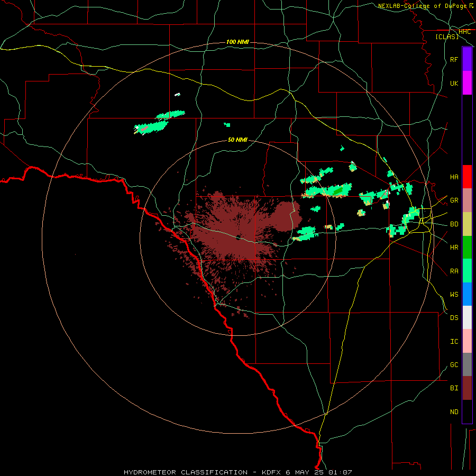This screenshot has width=476, height=476.
Task: Click the "6 MAY 25" date text
Action: point(305,472)
